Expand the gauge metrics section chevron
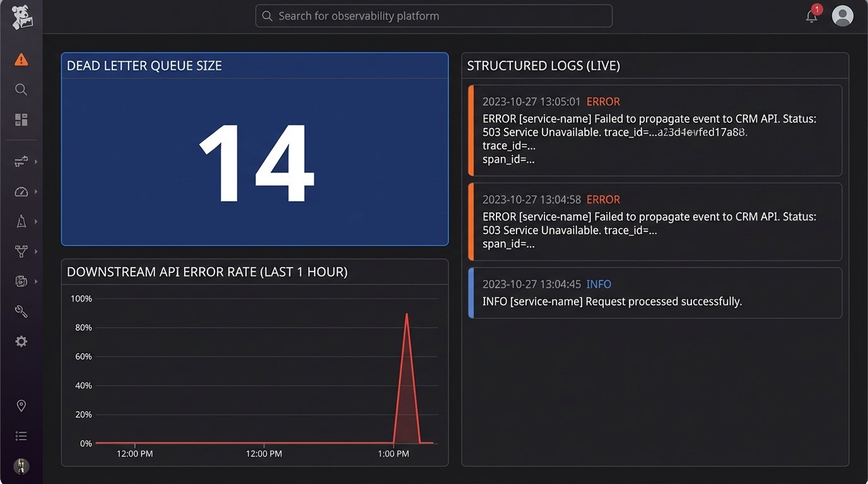The image size is (868, 484). 35,192
